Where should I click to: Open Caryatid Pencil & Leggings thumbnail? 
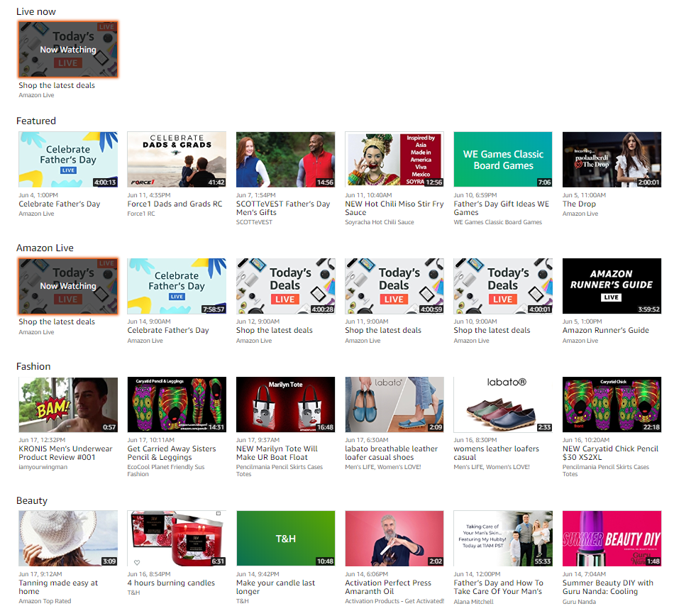(x=177, y=405)
